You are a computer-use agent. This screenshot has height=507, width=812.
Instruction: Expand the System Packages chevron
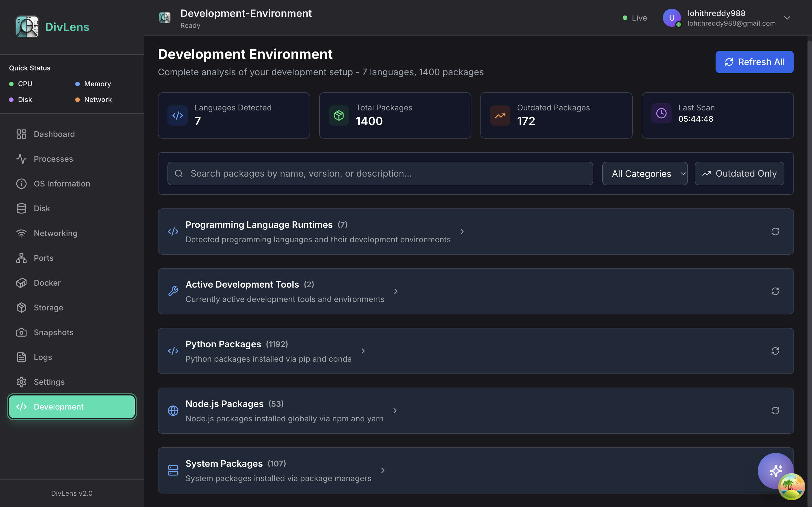(383, 470)
